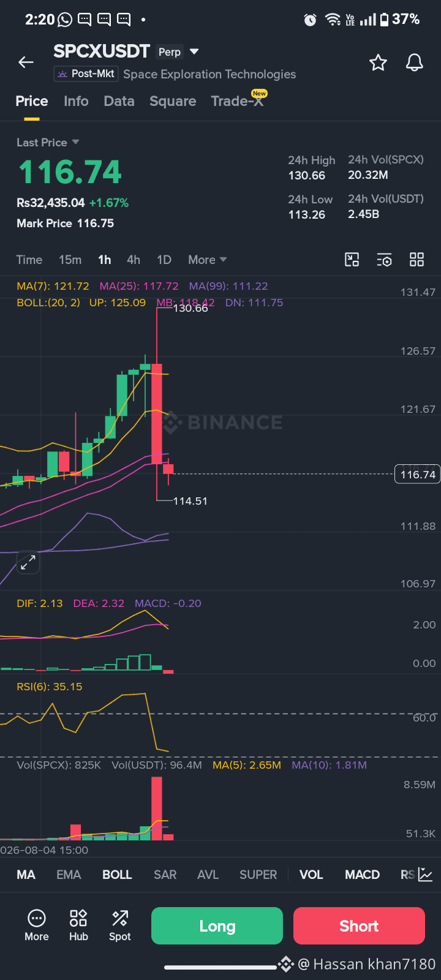Select the Time chart interval
This screenshot has height=980, width=441.
coord(29,260)
